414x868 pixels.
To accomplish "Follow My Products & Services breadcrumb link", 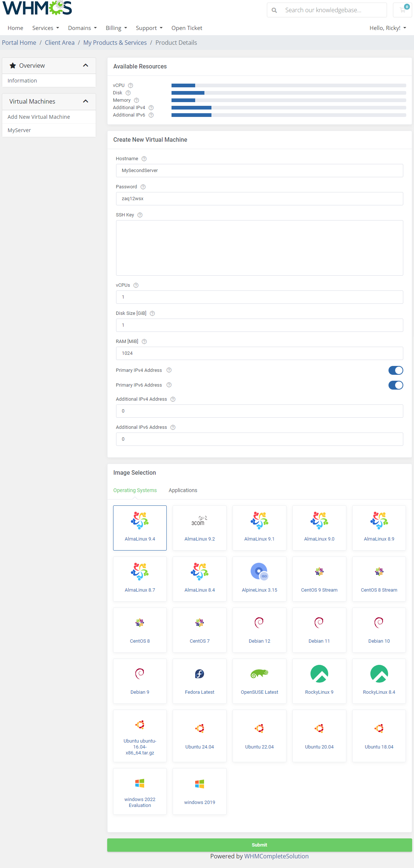I will (115, 43).
